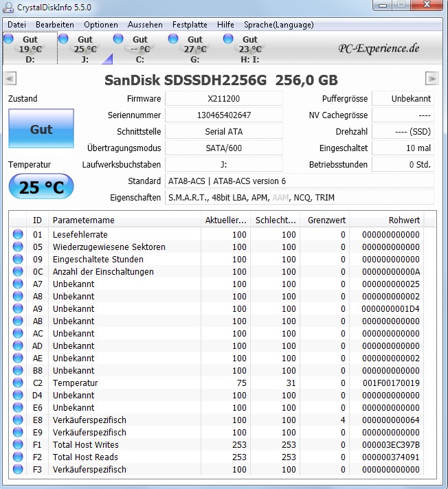The height and width of the screenshot is (489, 448).
Task: Click the status orb for attribute A9
Action: click(x=18, y=308)
